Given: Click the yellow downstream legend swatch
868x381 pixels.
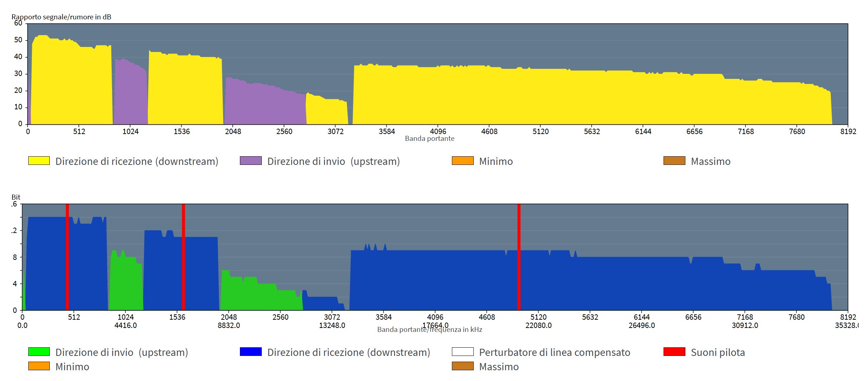Looking at the screenshot, I should click(39, 161).
